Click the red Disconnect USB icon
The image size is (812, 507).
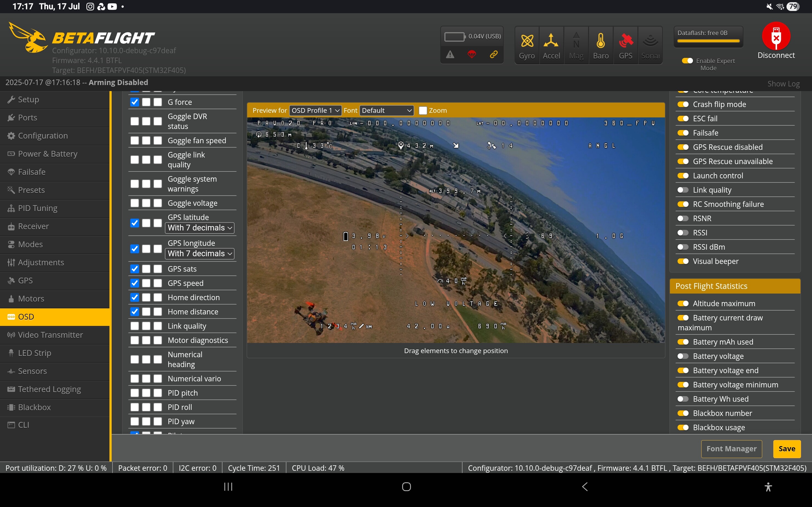coord(776,36)
